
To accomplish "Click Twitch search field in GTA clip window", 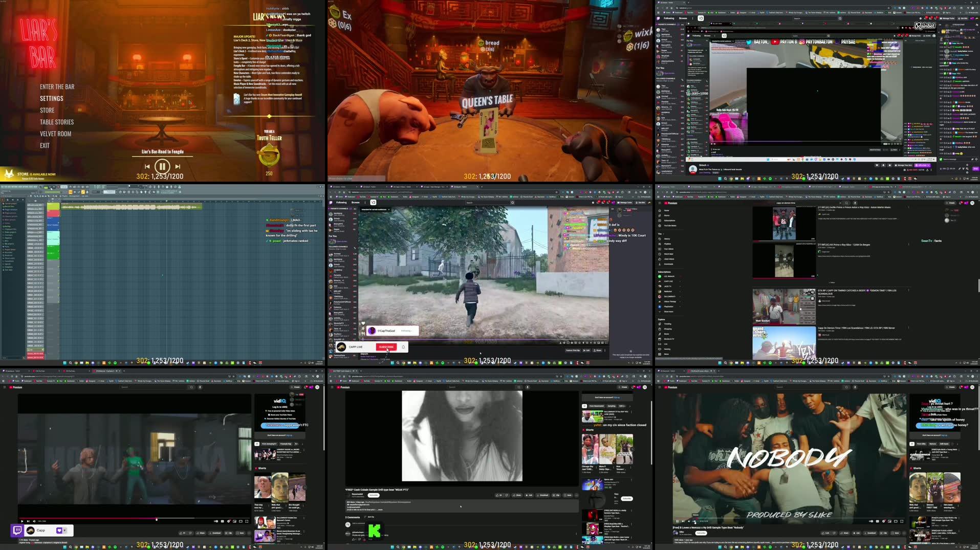I will [488, 203].
